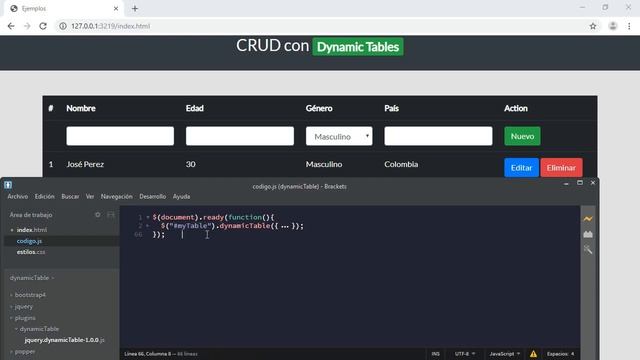This screenshot has width=640, height=360.
Task: Open the Ayuda menu in Brackets
Action: [x=181, y=196]
